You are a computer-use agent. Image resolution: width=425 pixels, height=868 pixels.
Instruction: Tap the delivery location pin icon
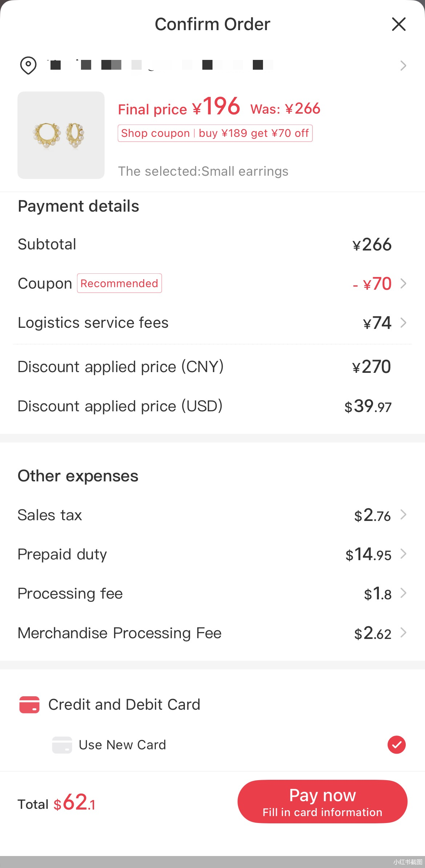point(28,65)
